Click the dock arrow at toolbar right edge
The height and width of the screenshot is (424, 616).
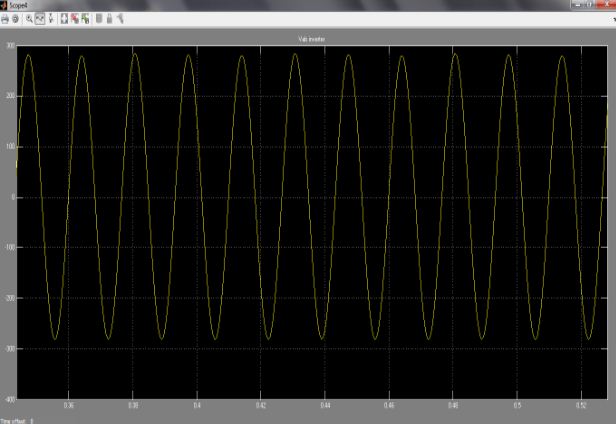[614, 19]
